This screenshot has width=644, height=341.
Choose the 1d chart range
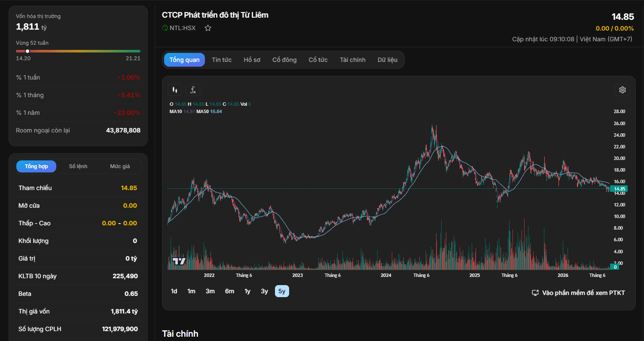(x=174, y=291)
